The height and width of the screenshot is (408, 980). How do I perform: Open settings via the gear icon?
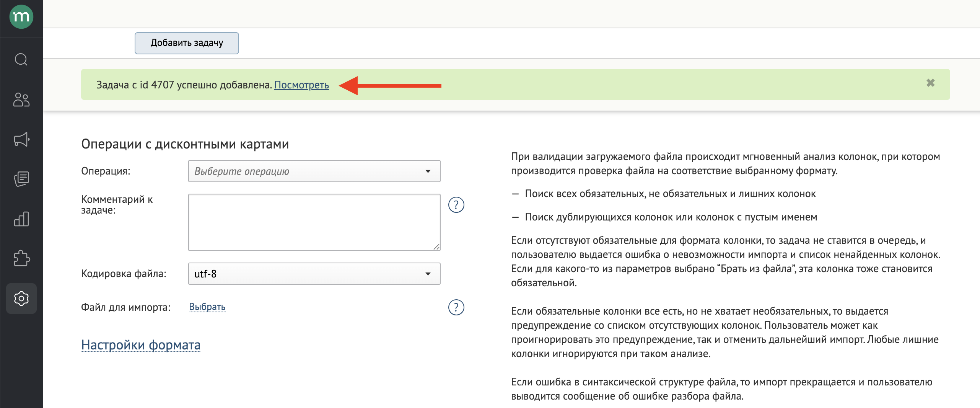[x=21, y=299]
